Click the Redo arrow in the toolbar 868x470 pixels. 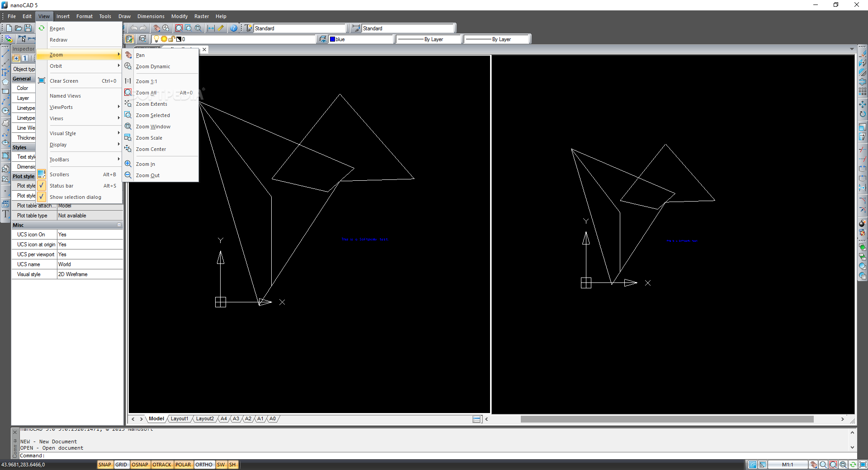tap(143, 28)
